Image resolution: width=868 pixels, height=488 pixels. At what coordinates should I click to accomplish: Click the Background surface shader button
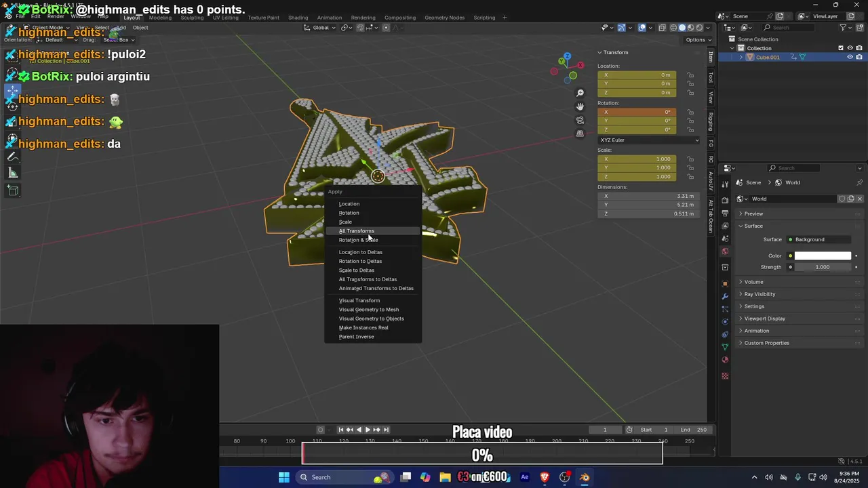[818, 239]
